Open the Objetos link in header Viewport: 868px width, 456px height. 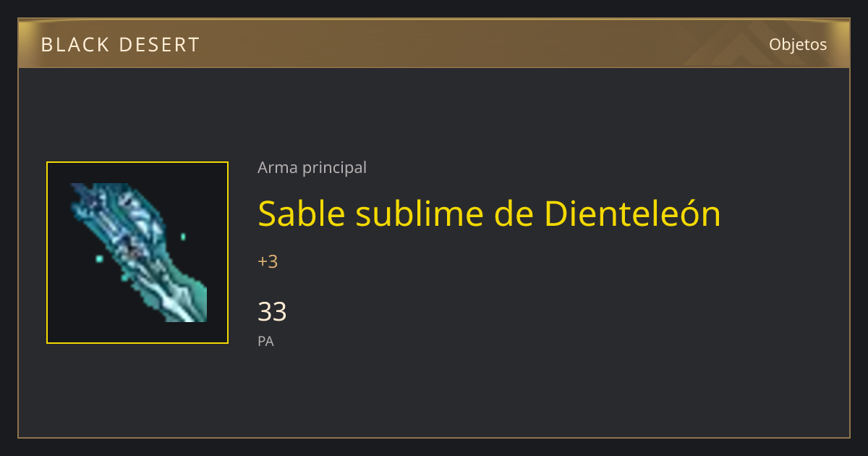[798, 44]
